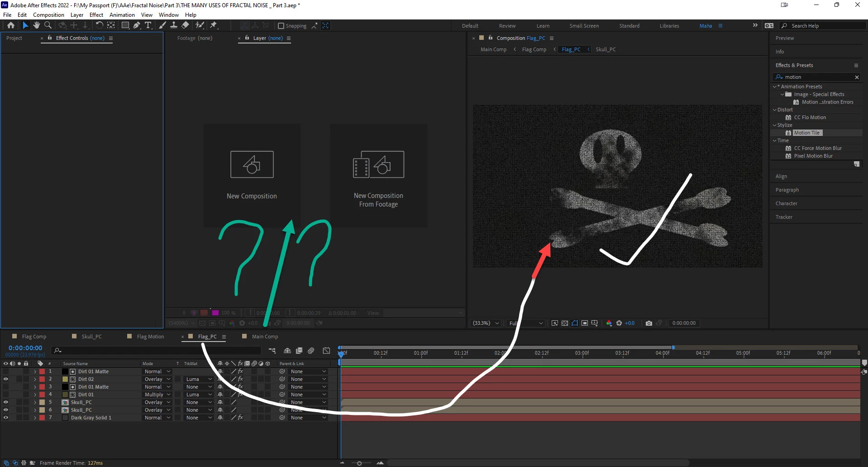Select the Puppet Pin tool

click(214, 25)
